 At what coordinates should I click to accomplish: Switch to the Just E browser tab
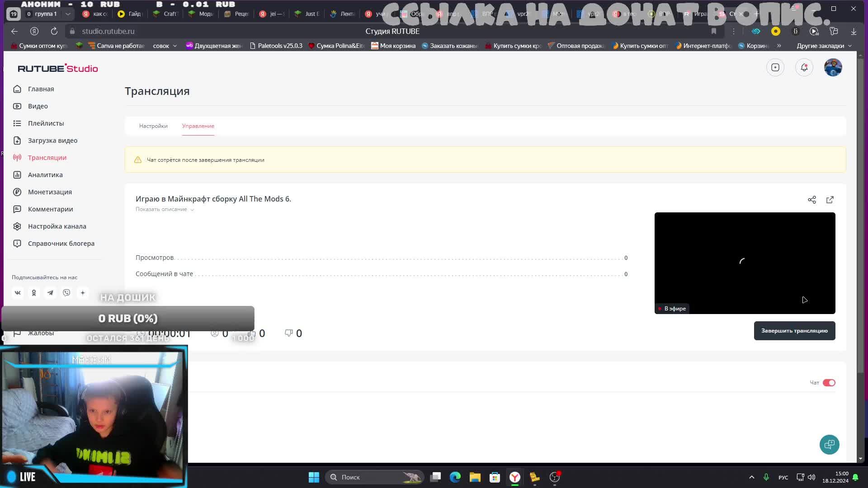(307, 14)
